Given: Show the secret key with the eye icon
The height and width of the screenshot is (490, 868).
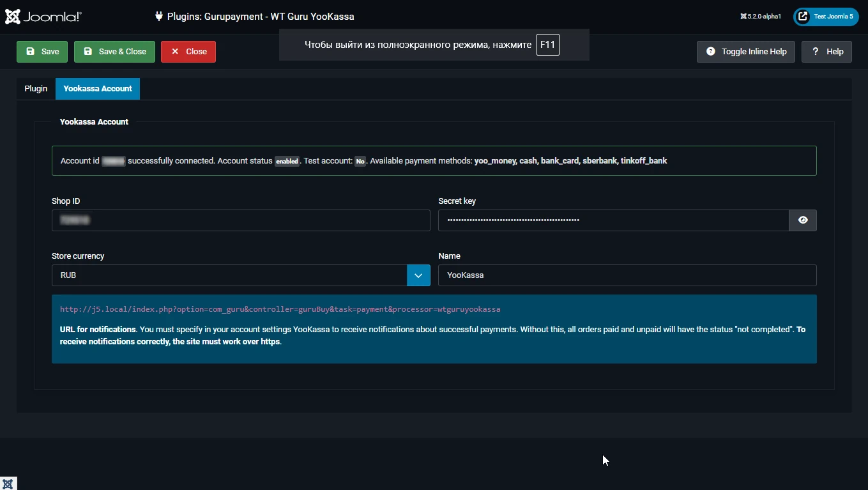Looking at the screenshot, I should pyautogui.click(x=803, y=220).
